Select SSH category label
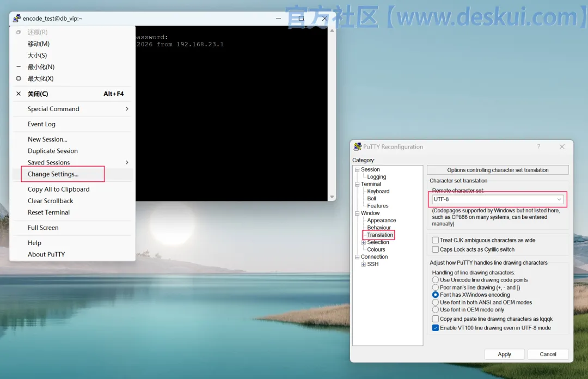 pos(373,264)
